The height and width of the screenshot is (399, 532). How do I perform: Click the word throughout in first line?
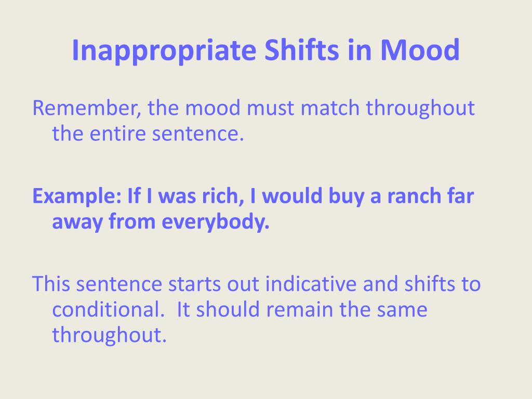coord(420,109)
